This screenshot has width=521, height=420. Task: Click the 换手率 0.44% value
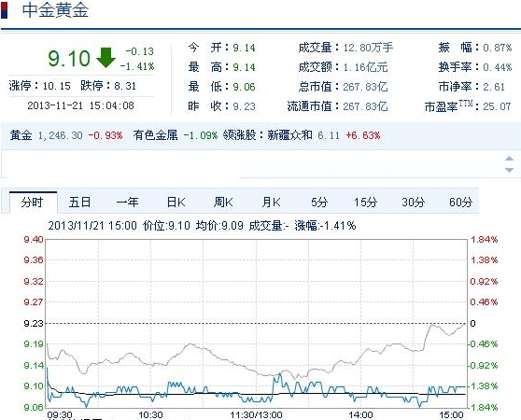point(498,67)
